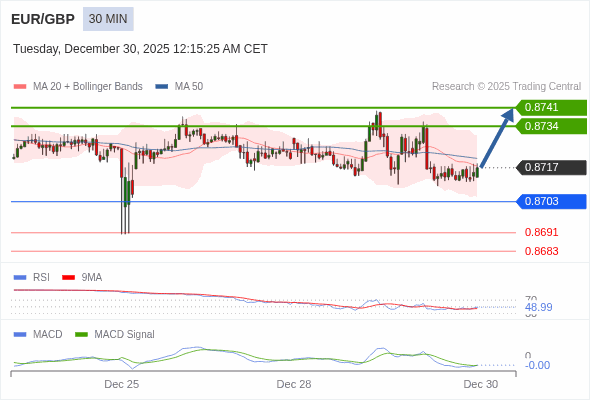
Task: Click the 'MACD' legend label
Action: pos(48,335)
